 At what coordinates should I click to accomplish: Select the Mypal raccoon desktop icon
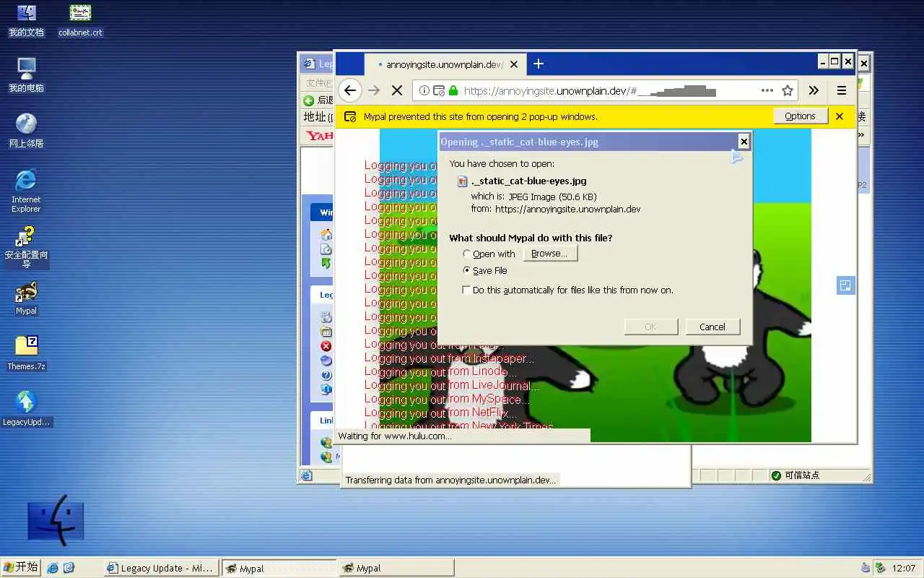pyautogui.click(x=26, y=298)
